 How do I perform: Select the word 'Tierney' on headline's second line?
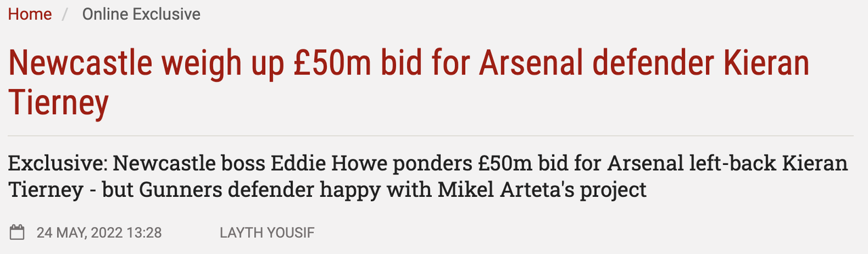click(59, 103)
